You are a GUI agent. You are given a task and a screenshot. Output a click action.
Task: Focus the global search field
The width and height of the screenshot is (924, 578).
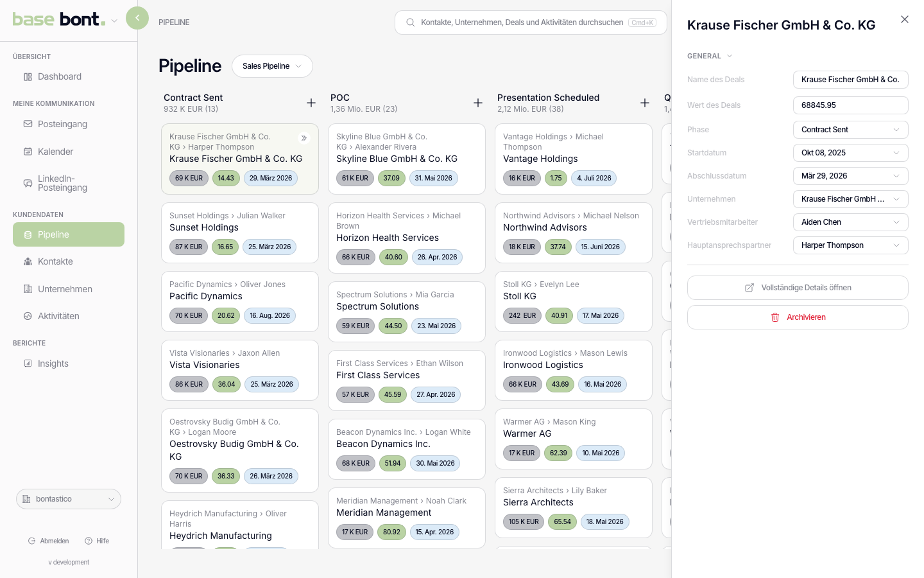tap(531, 22)
